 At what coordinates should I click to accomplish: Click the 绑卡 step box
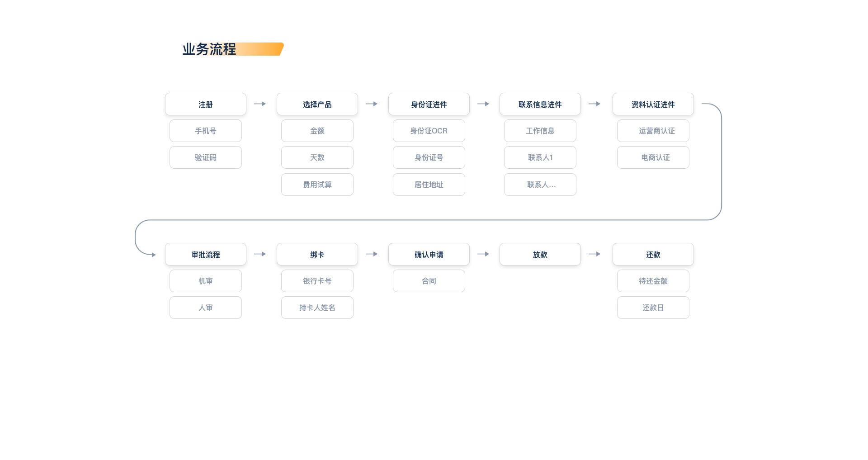click(317, 254)
